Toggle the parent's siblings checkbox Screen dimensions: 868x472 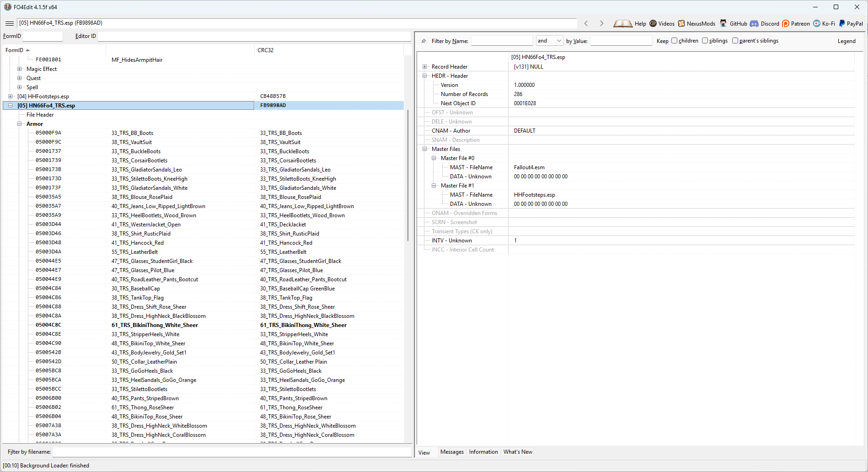735,41
